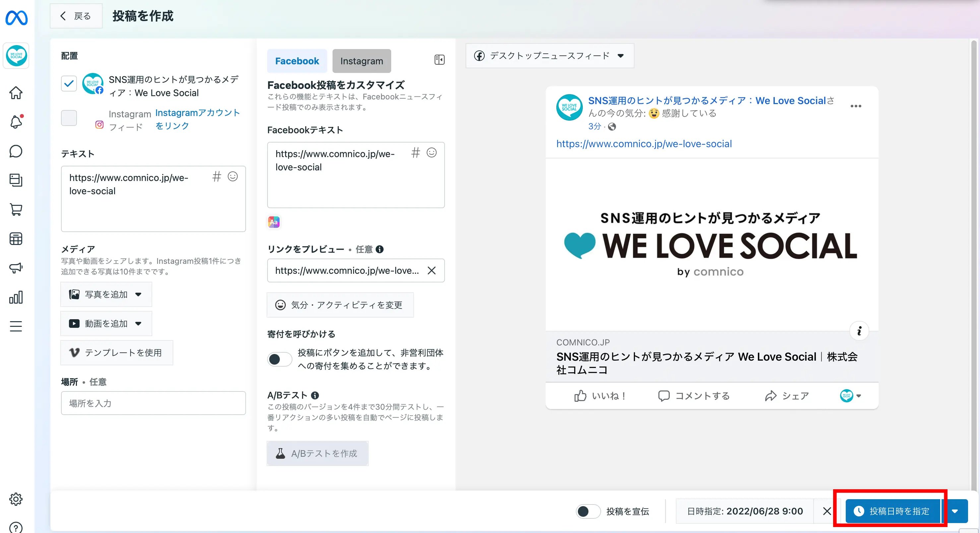Click the Aa text background icon
Image resolution: width=980 pixels, height=533 pixels.
click(274, 222)
